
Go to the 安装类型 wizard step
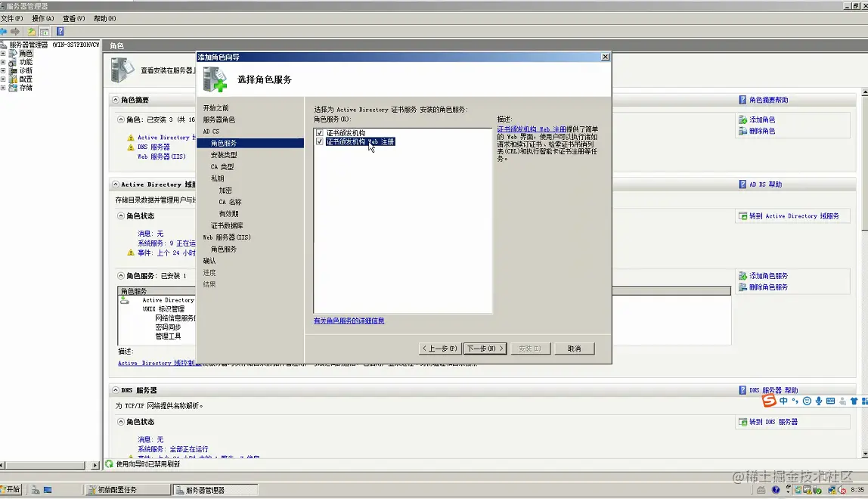(224, 155)
